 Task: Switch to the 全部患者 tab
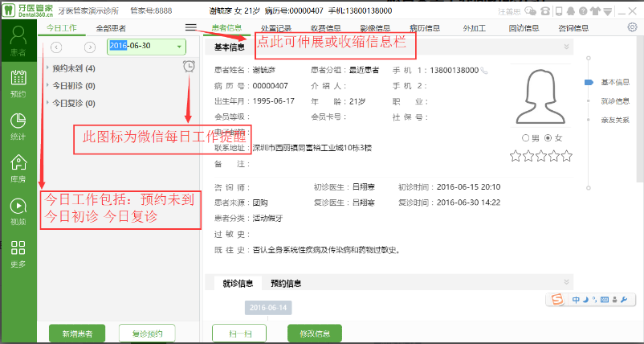click(x=111, y=28)
